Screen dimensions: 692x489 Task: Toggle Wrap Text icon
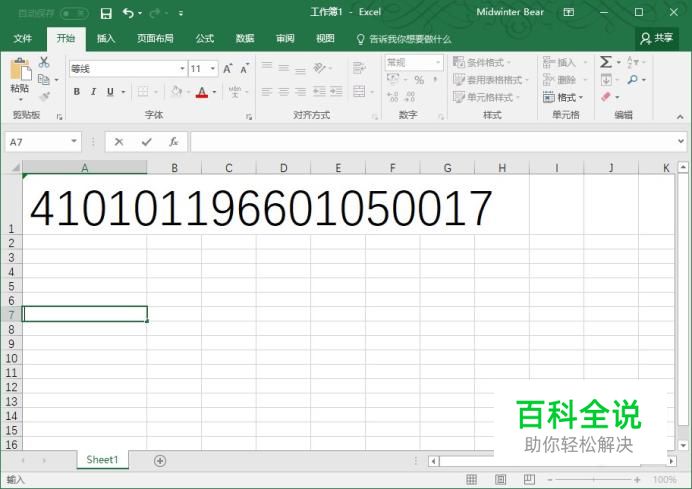click(359, 68)
